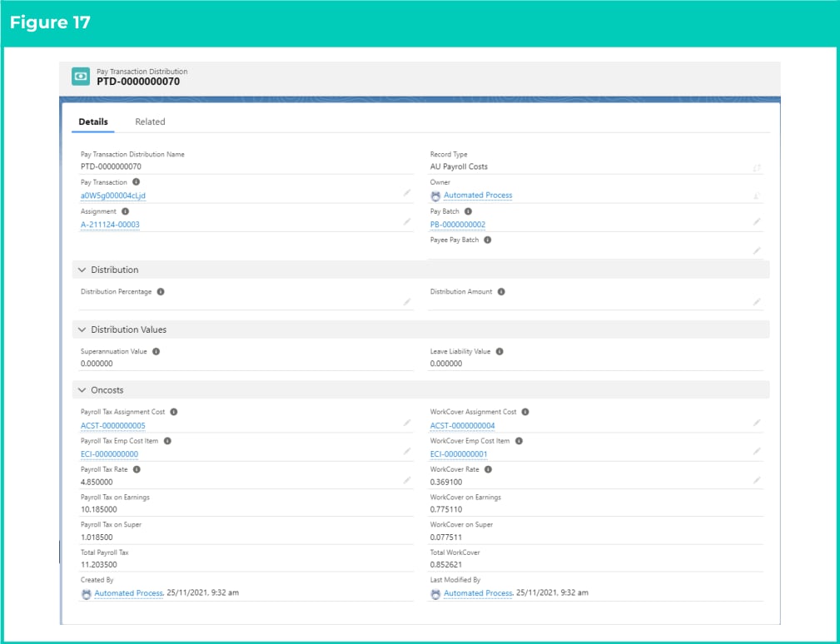Image resolution: width=840 pixels, height=644 pixels.
Task: Click Payroll Tax Rate value 4.850000
Action: click(97, 482)
